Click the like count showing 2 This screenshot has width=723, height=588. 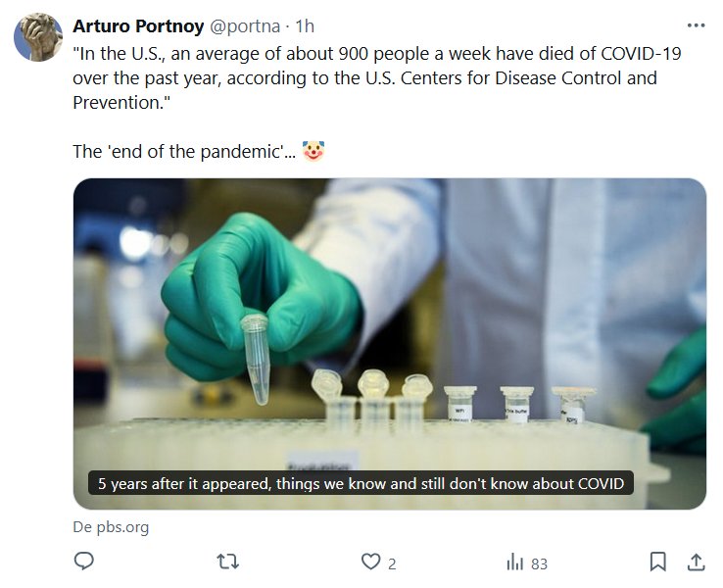pos(392,563)
